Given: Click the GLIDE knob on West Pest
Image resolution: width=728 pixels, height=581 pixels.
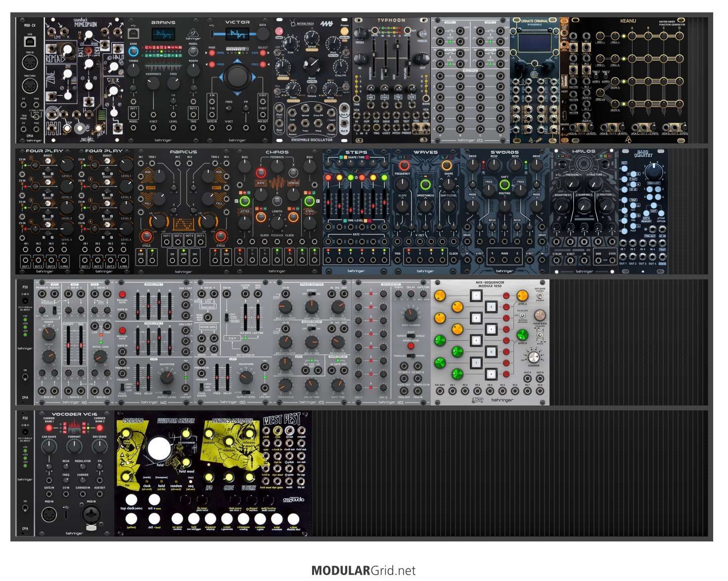Looking at the screenshot, I should tap(228, 477).
